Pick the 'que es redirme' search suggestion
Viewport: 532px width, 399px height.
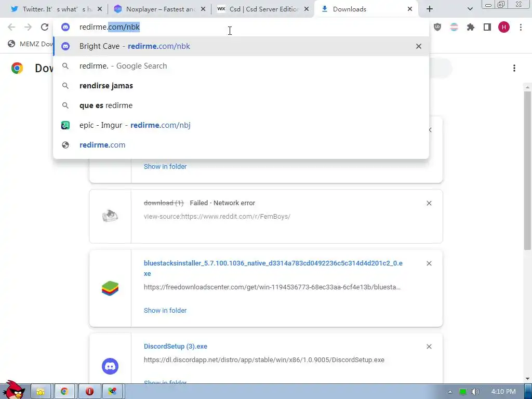(x=241, y=105)
